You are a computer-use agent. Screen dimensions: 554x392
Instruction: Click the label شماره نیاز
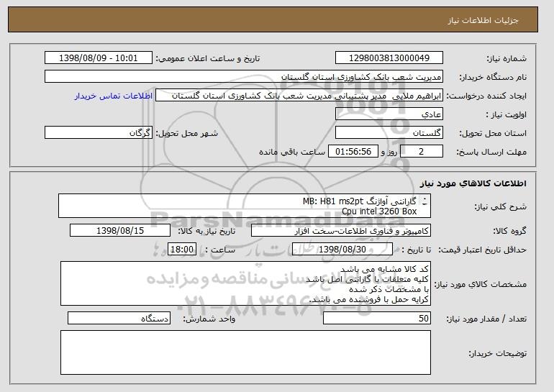[x=507, y=59]
